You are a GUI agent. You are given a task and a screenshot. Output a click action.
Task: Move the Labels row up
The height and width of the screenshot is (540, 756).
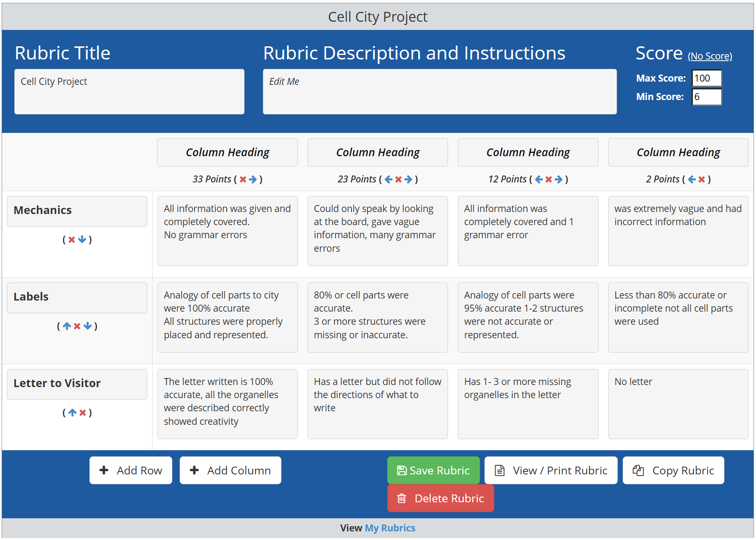[x=67, y=326]
